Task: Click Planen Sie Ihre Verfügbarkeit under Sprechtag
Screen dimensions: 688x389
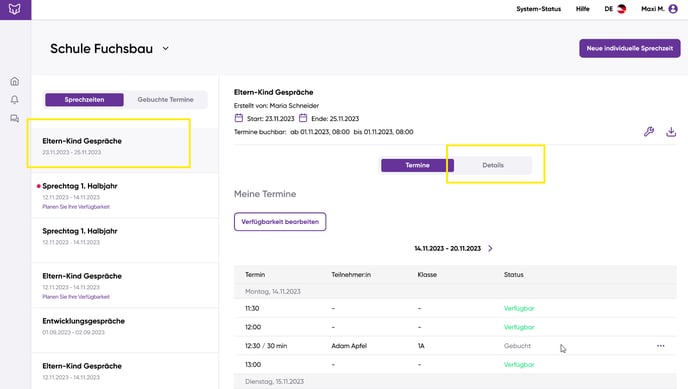Action: (x=76, y=207)
